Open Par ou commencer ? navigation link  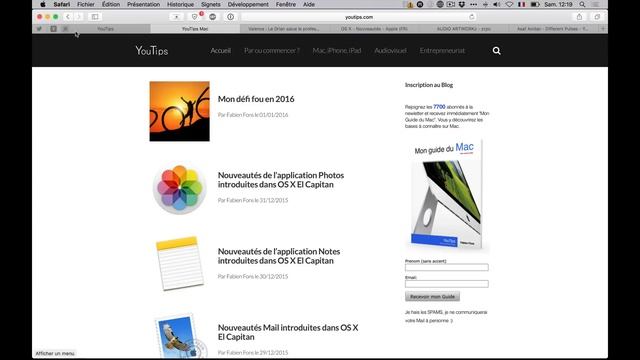[272, 51]
